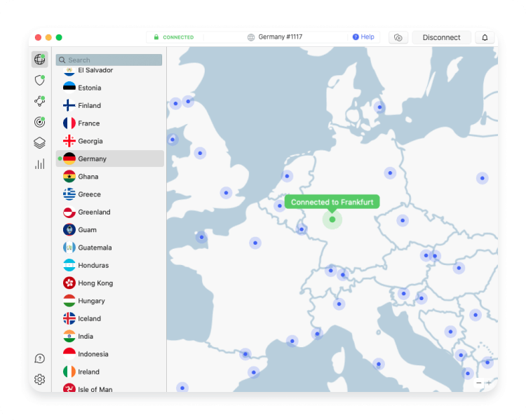
Task: Open the Dark Web Monitor target icon
Action: click(x=39, y=122)
